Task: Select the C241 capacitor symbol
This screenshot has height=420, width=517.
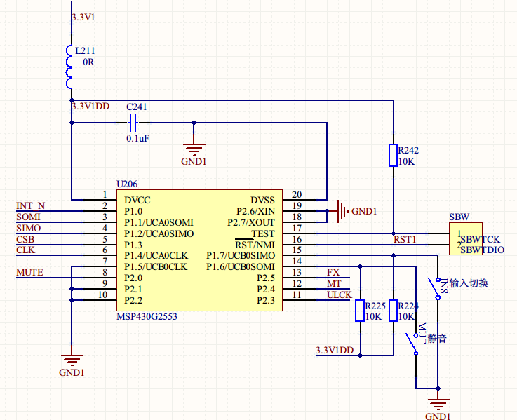Action: tap(133, 123)
